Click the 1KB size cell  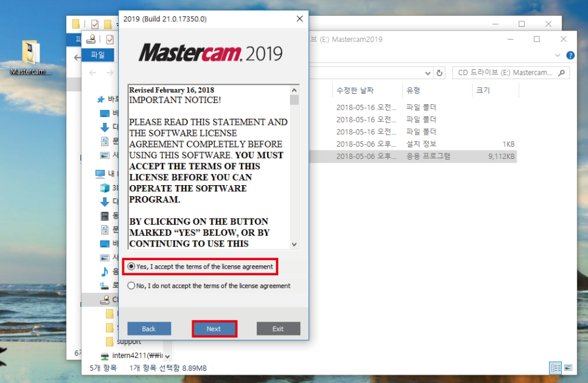(508, 144)
